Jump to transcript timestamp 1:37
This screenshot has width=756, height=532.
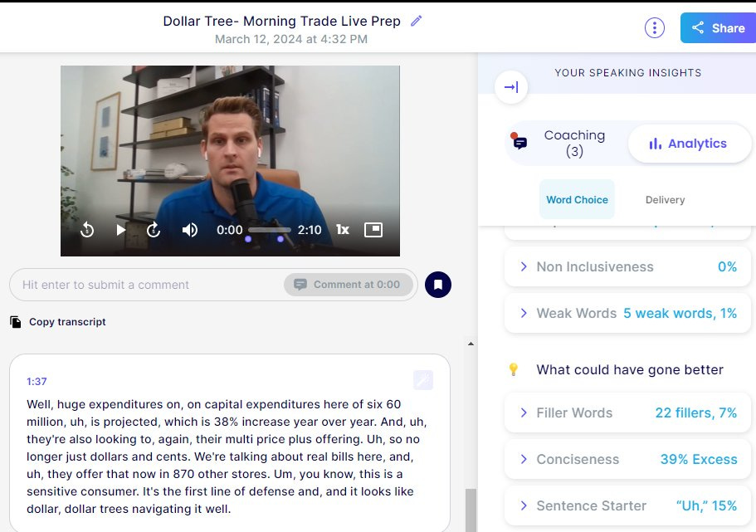pos(37,382)
